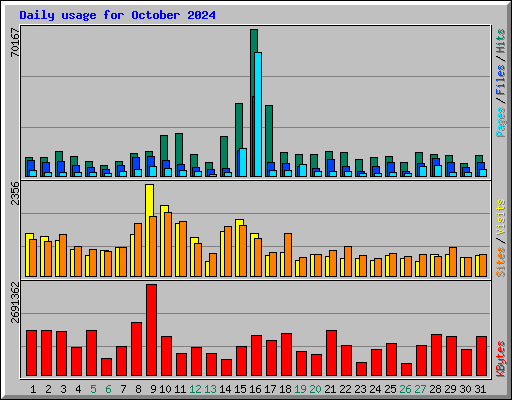
Task: Click day 25 on the x-axis
Action: 390,389
